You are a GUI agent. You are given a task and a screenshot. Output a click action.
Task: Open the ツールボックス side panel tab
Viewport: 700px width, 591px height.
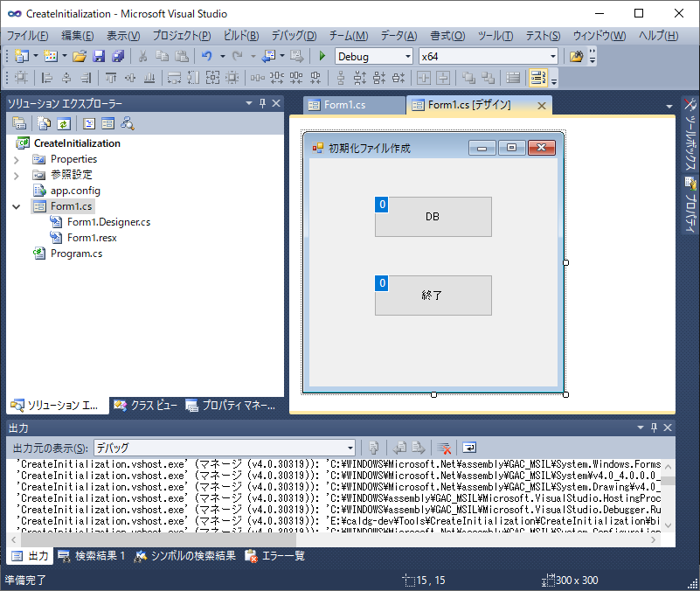click(690, 134)
